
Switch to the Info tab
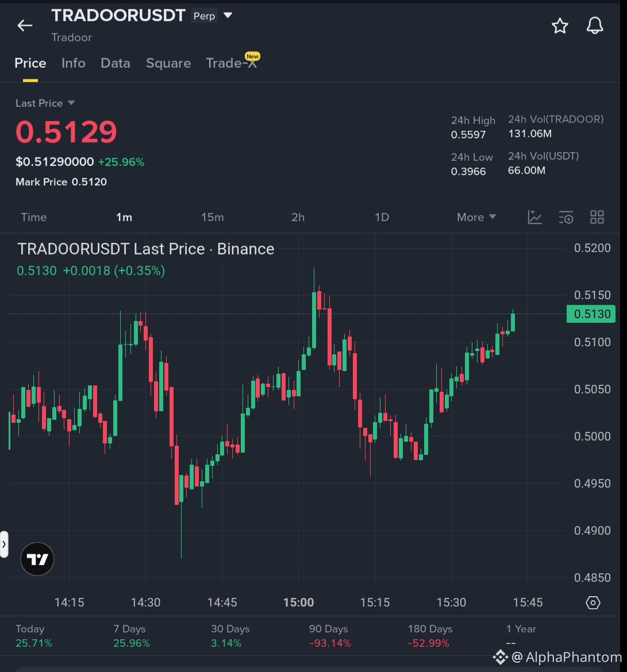click(74, 63)
